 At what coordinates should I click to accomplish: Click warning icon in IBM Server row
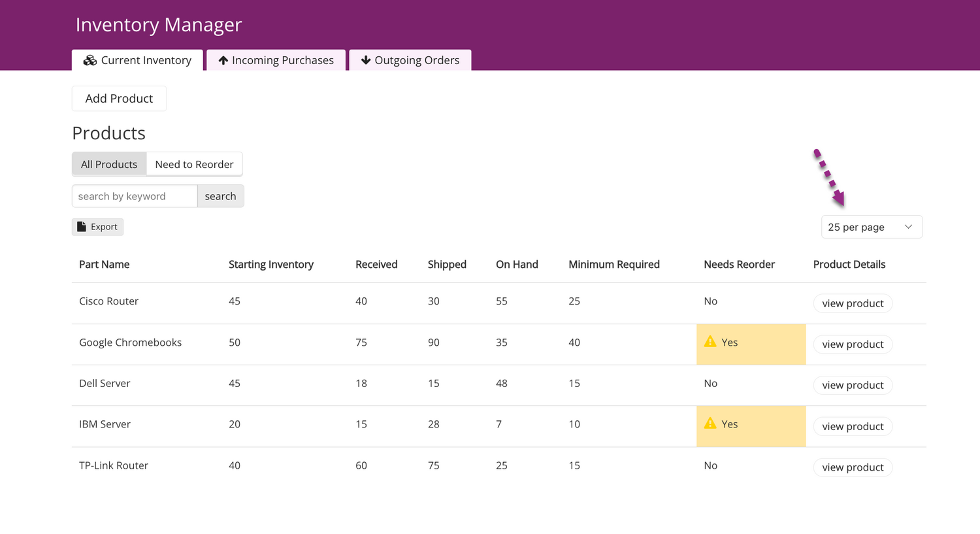pyautogui.click(x=710, y=424)
